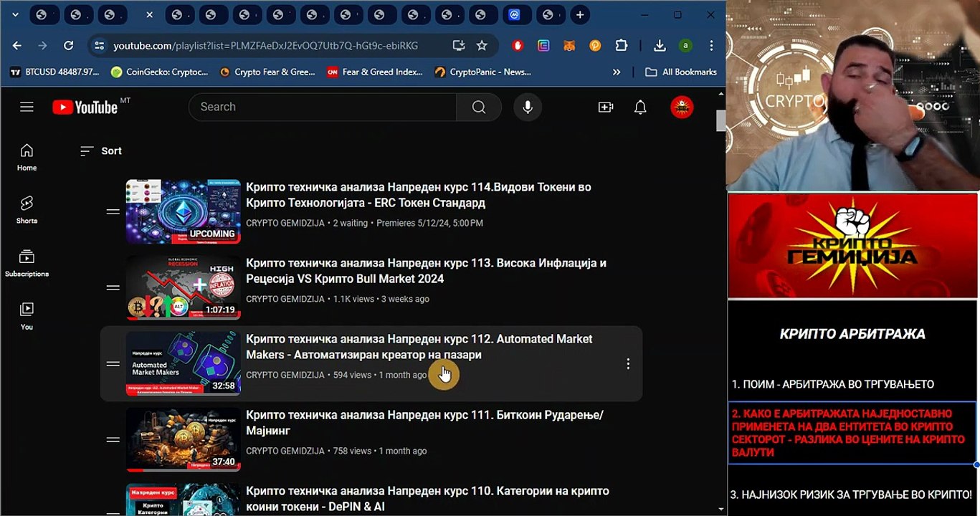Bookmark this page with the star icon
The width and height of the screenshot is (980, 516).
coord(482,45)
